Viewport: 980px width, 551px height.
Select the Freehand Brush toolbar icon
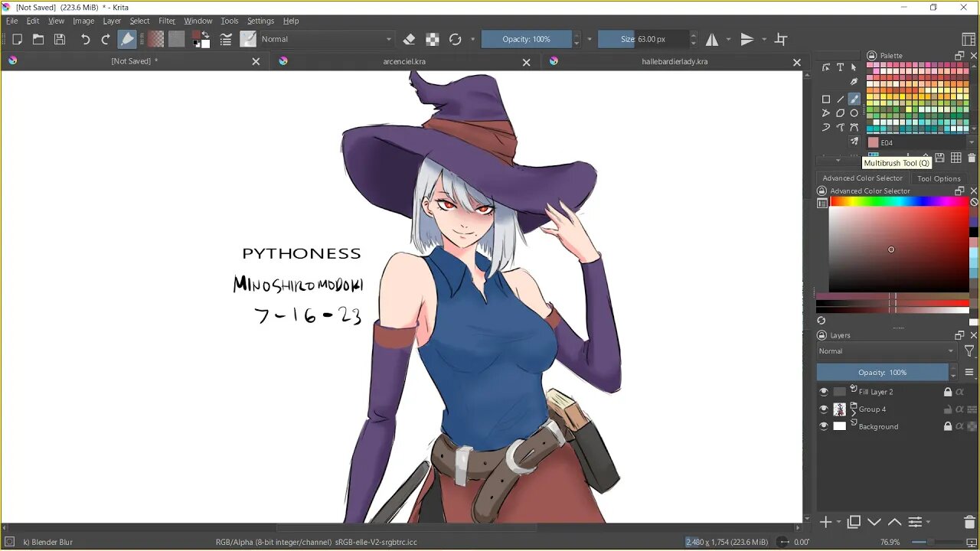click(x=128, y=39)
